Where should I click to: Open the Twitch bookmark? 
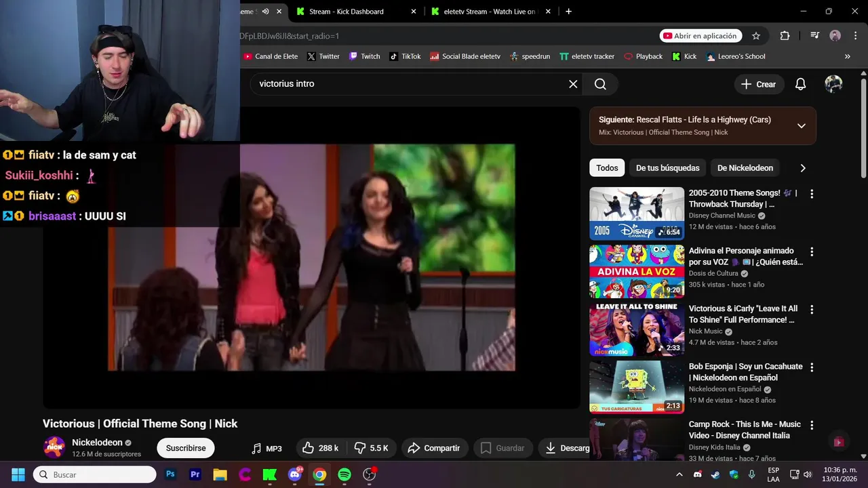[364, 56]
